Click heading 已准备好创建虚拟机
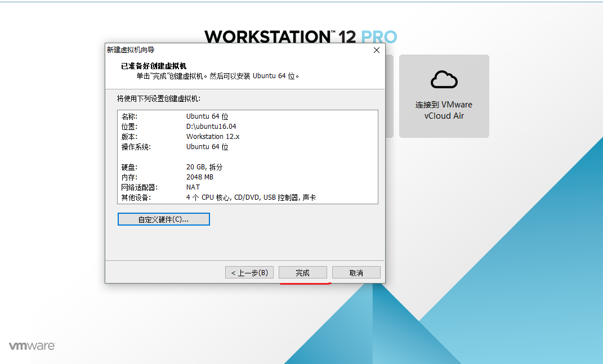603x364 pixels. (154, 66)
